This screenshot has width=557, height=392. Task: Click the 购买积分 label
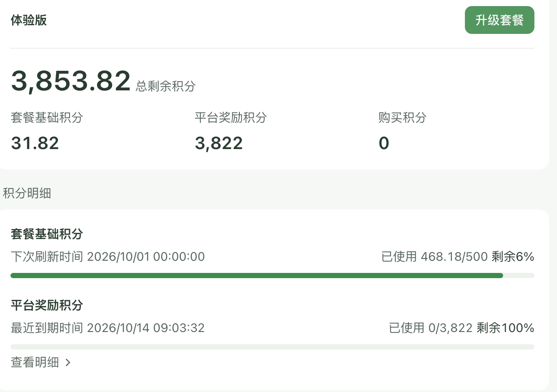(402, 117)
